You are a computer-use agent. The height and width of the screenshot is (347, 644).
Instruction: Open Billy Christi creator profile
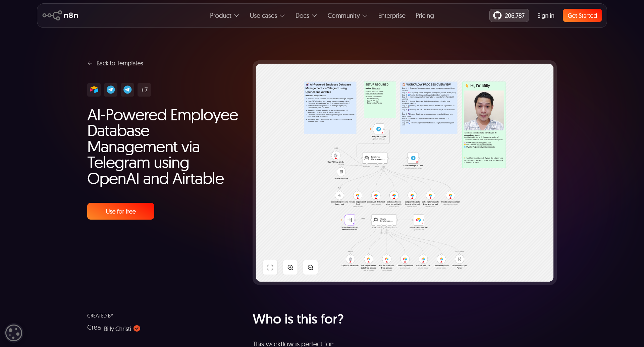117,329
